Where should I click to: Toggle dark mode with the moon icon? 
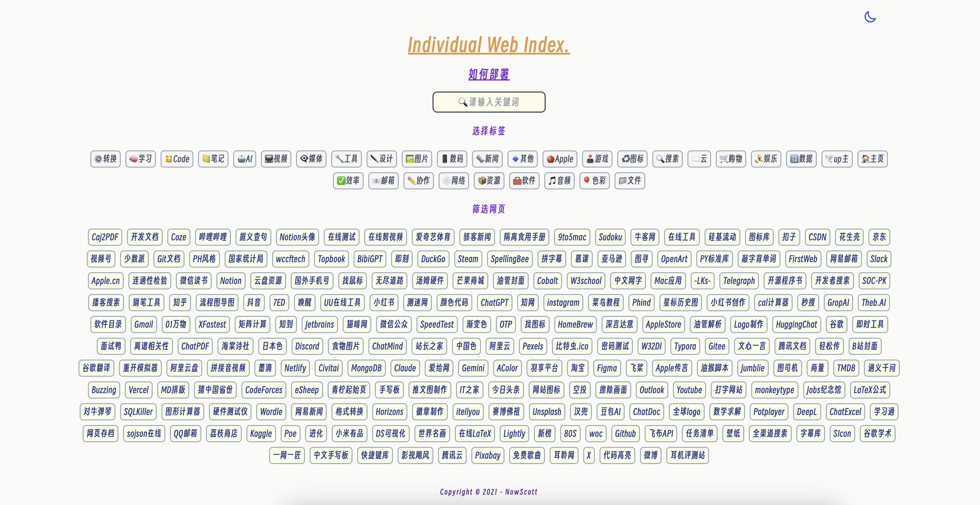870,17
